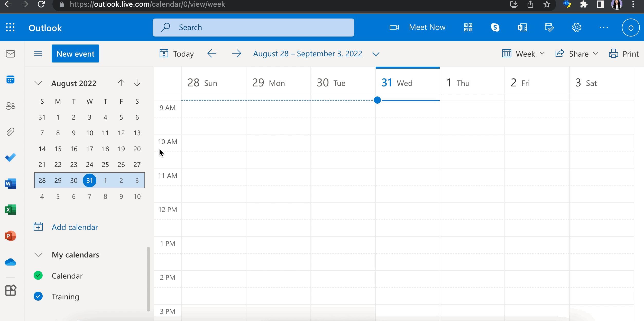Open the Skype icon in header
Screen dimensions: 644x321
pyautogui.click(x=495, y=27)
